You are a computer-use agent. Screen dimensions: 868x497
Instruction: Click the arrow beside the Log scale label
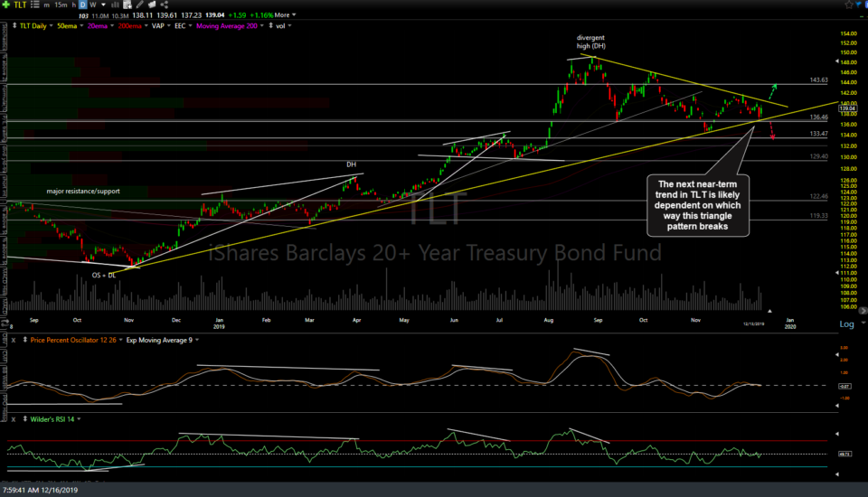pos(863,323)
